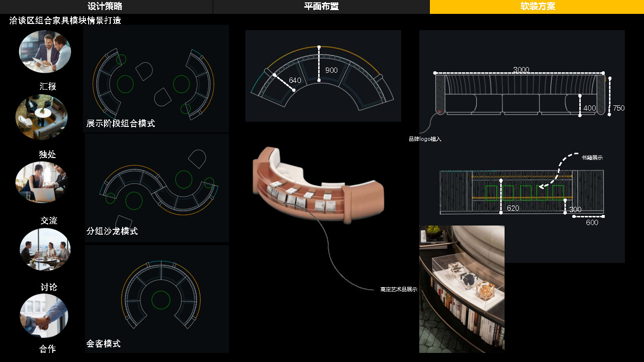Open the photo of acrylic display case on bookshelf
644x362 pixels.
coord(461,289)
